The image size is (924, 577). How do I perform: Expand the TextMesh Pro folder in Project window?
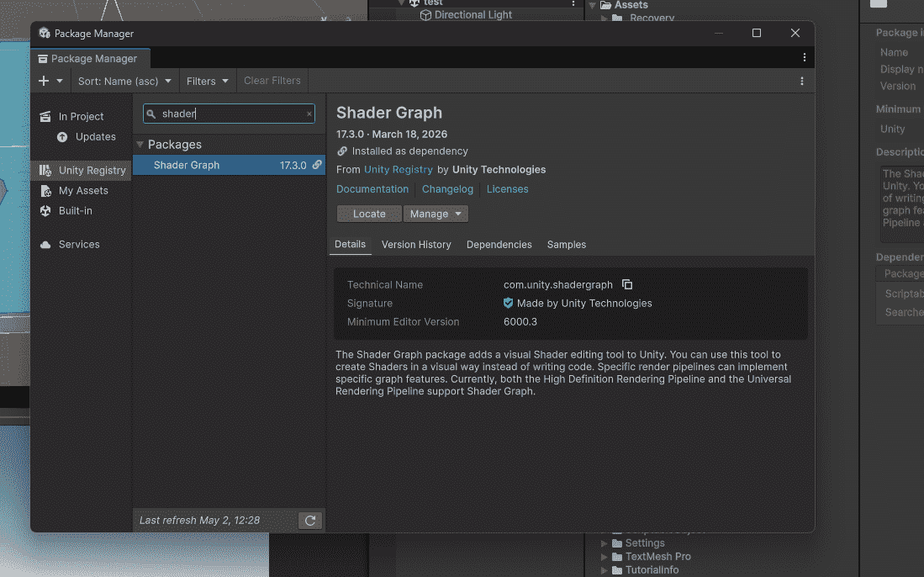coord(604,557)
